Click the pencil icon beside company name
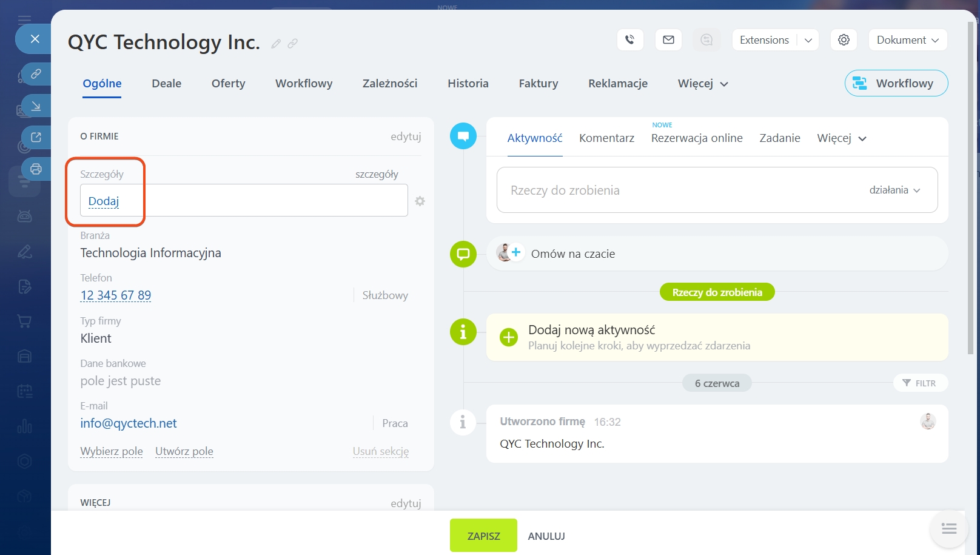 pos(276,44)
